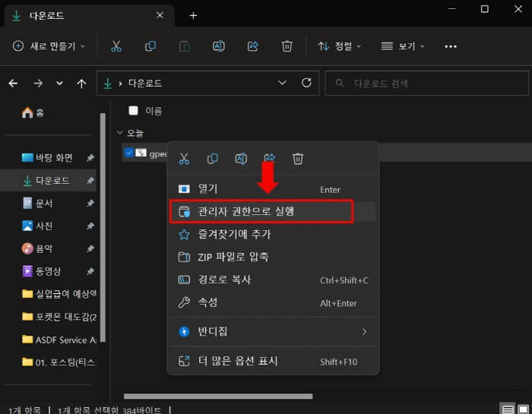Switch to large icons view in status bar

click(x=524, y=409)
